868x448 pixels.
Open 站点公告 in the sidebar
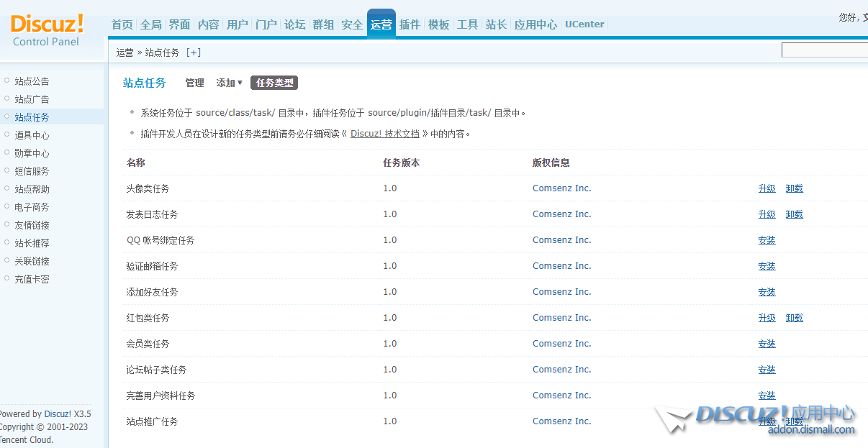pyautogui.click(x=32, y=81)
